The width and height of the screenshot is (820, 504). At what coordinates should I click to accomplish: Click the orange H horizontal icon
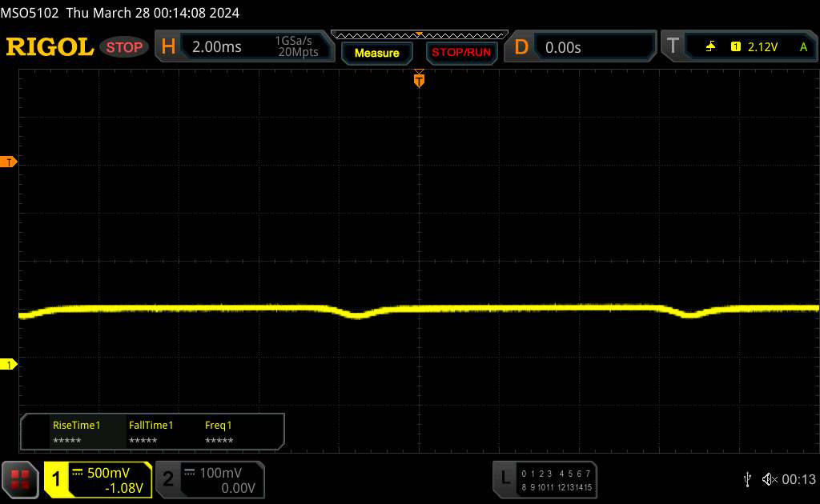click(168, 47)
